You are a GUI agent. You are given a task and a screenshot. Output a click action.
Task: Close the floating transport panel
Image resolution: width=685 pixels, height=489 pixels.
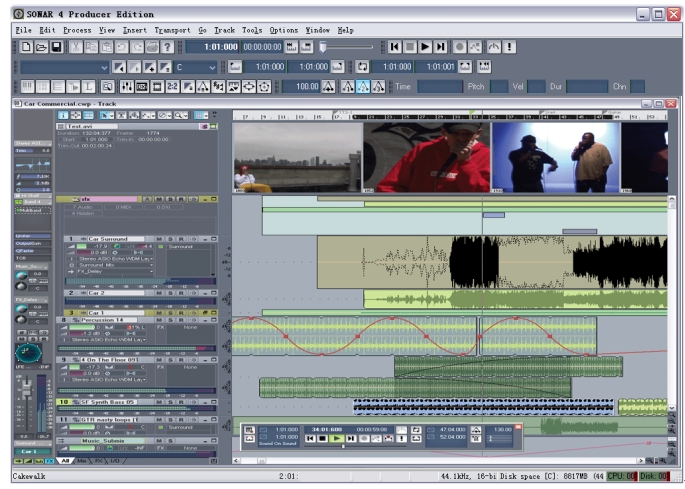point(518,427)
